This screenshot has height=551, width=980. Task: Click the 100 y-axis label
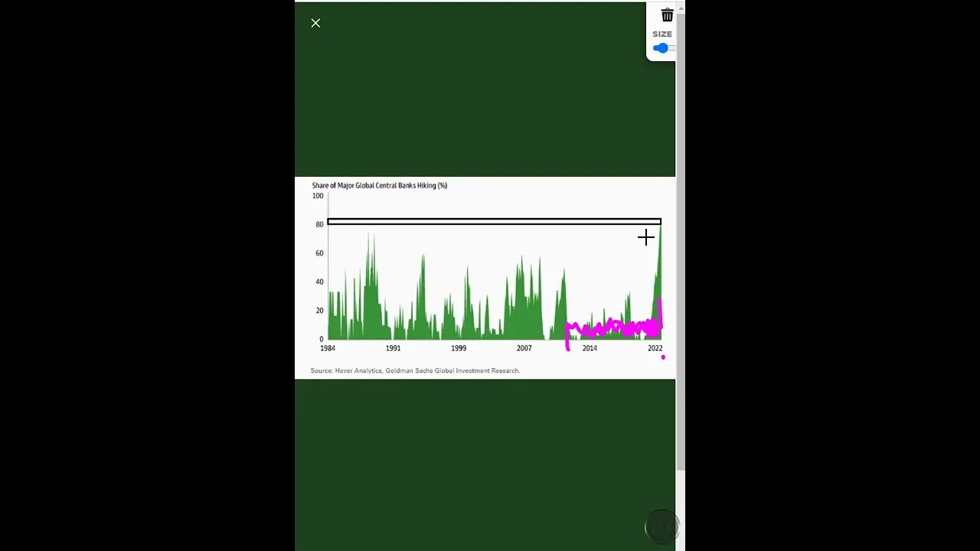318,196
